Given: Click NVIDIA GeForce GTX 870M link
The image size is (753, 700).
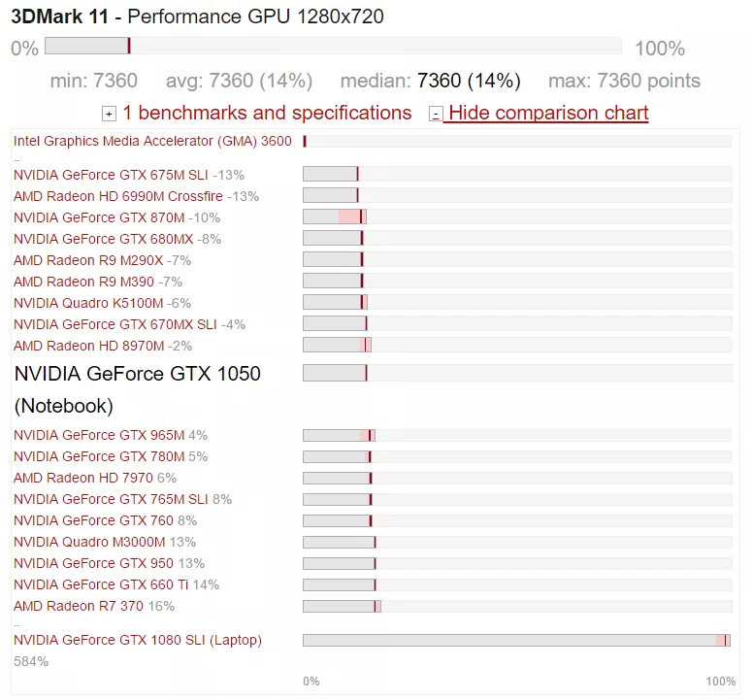Looking at the screenshot, I should (x=99, y=217).
